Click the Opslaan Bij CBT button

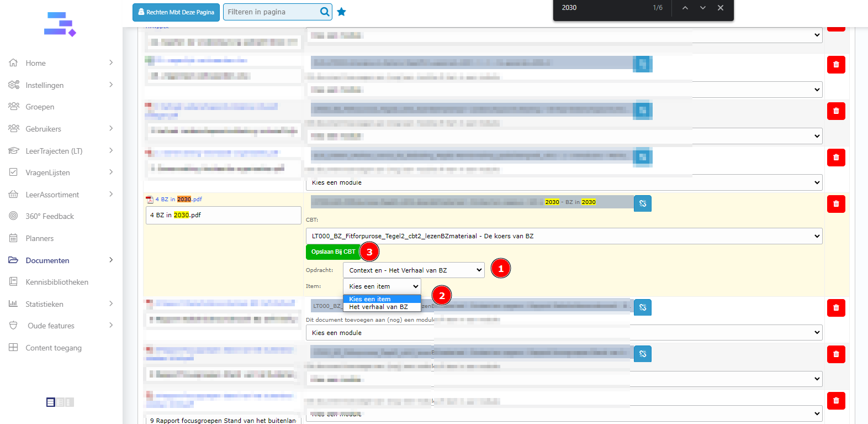333,252
